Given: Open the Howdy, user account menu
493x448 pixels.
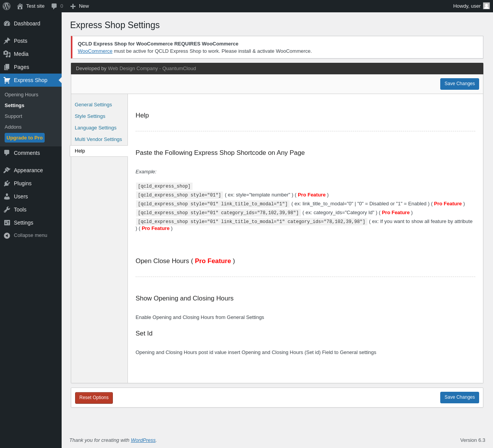Looking at the screenshot, I should [x=471, y=6].
